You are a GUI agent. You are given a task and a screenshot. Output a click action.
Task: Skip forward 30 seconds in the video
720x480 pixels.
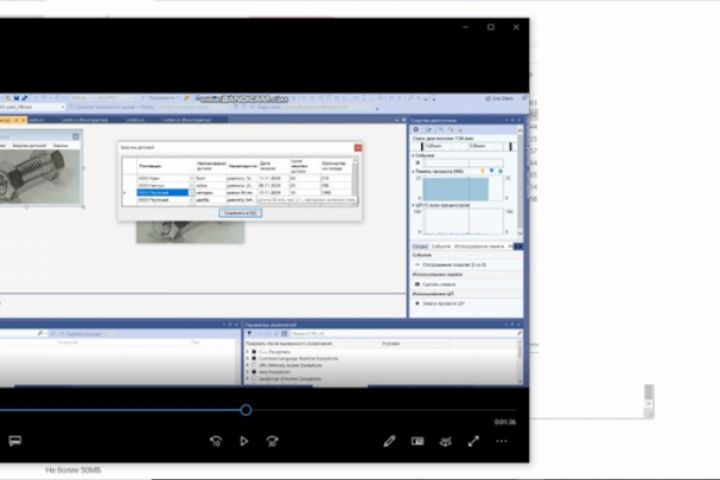click(272, 441)
